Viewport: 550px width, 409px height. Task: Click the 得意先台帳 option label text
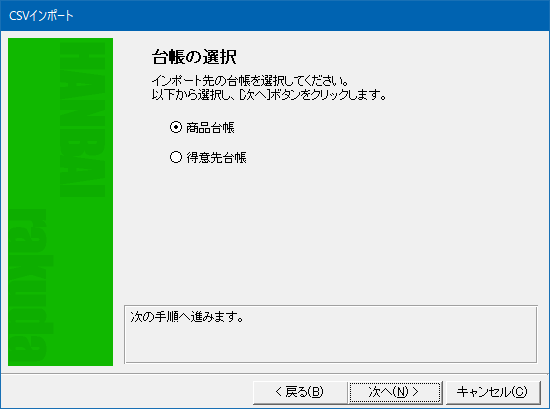(216, 157)
